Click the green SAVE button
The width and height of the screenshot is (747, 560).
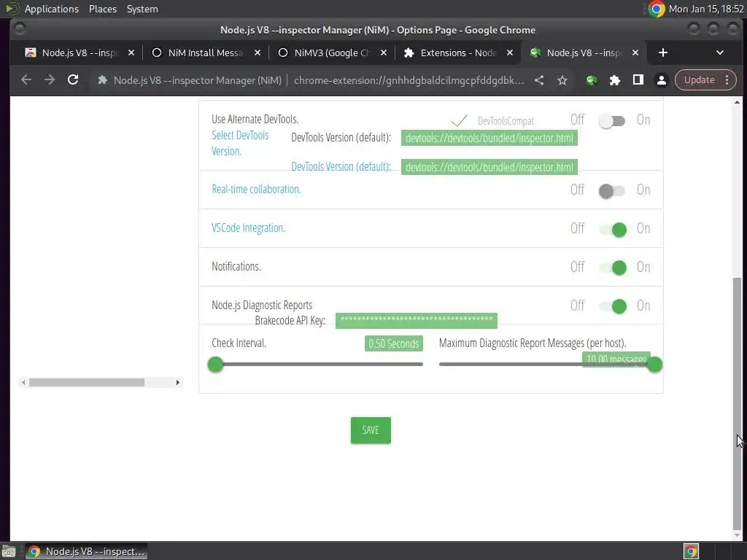coord(371,430)
